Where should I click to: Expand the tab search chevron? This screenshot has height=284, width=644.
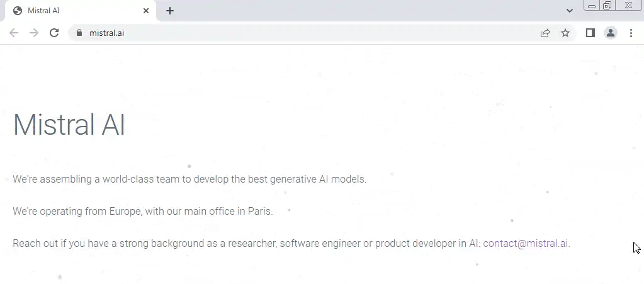(x=570, y=11)
